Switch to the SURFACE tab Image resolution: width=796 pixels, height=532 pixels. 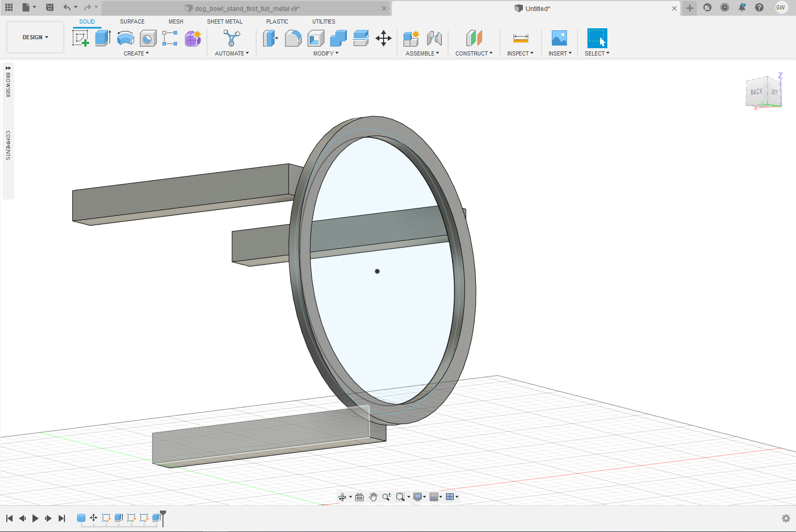click(x=132, y=21)
